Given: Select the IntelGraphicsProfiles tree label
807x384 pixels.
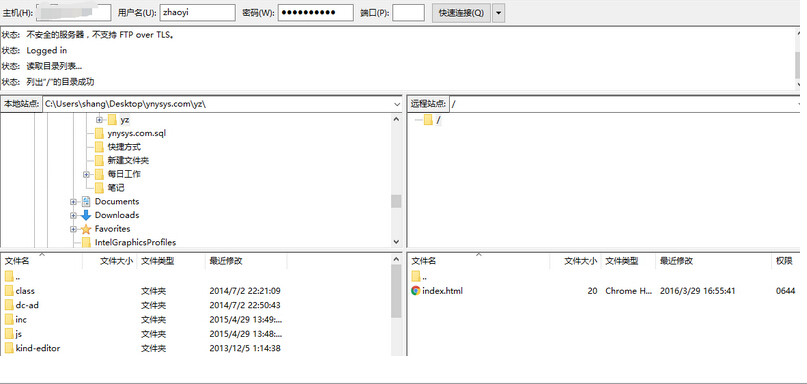Looking at the screenshot, I should tap(135, 242).
